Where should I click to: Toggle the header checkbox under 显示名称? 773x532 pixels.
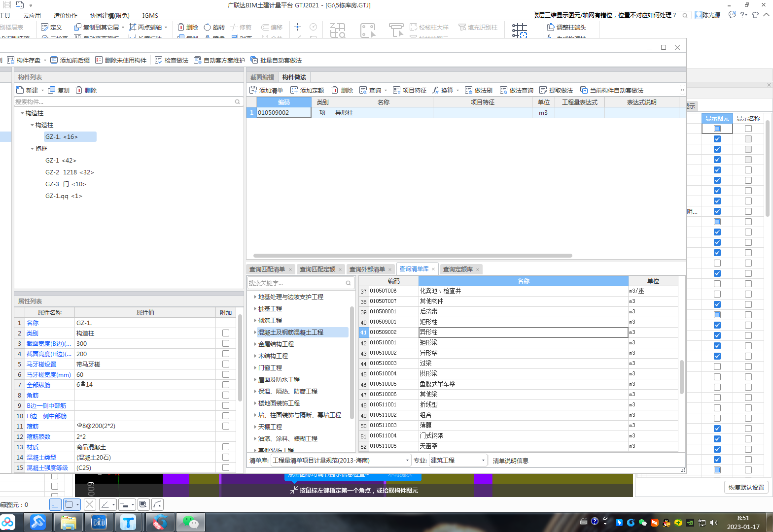point(748,129)
